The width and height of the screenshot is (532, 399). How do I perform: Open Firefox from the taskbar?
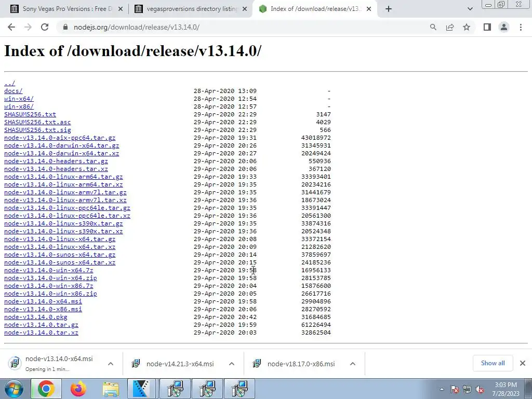78,389
